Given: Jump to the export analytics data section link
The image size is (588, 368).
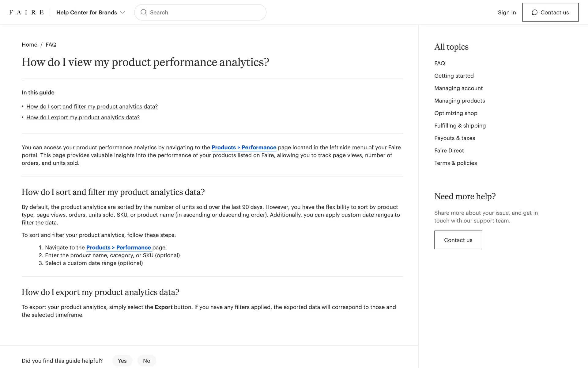Looking at the screenshot, I should (x=83, y=117).
